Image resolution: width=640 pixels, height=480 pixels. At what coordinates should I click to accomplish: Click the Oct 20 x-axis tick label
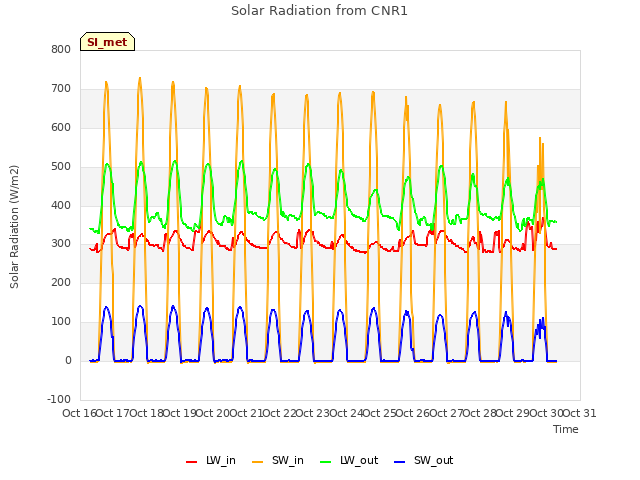[x=213, y=413]
